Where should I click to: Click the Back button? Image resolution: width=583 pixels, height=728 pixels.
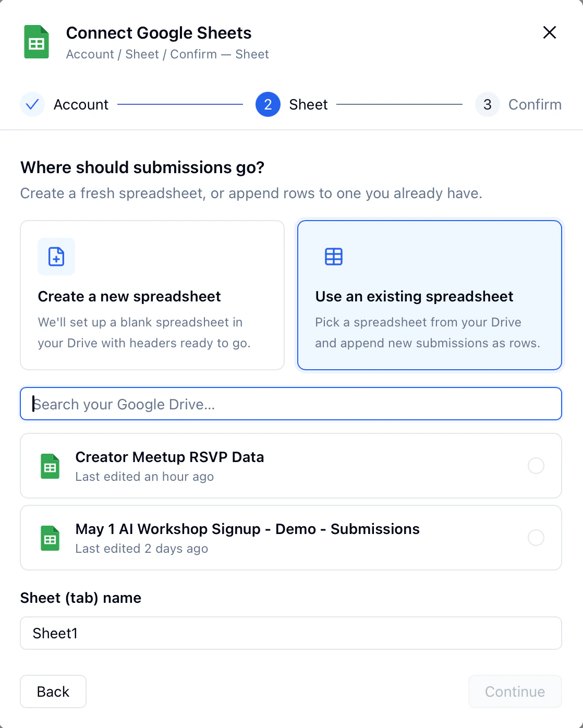pos(53,691)
